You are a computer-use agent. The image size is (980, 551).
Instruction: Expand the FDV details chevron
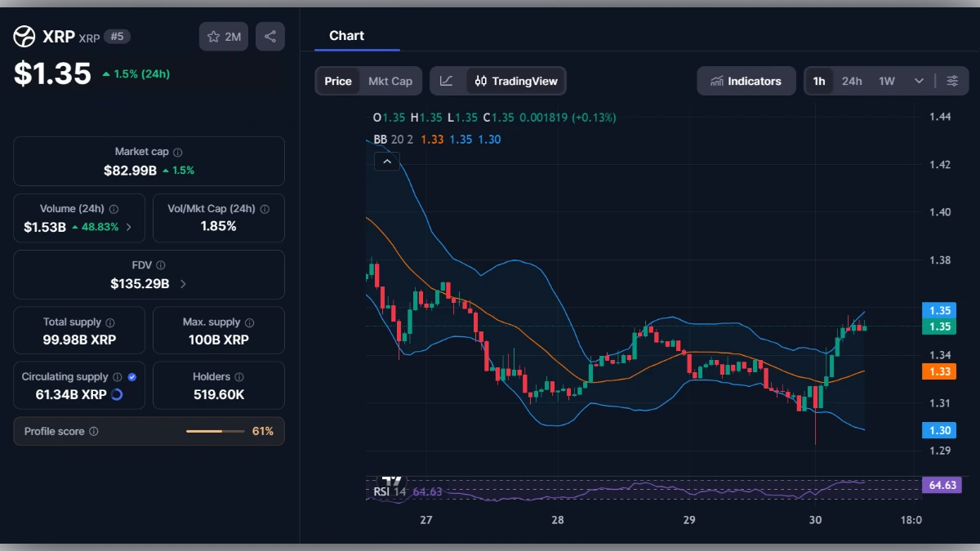pyautogui.click(x=183, y=284)
